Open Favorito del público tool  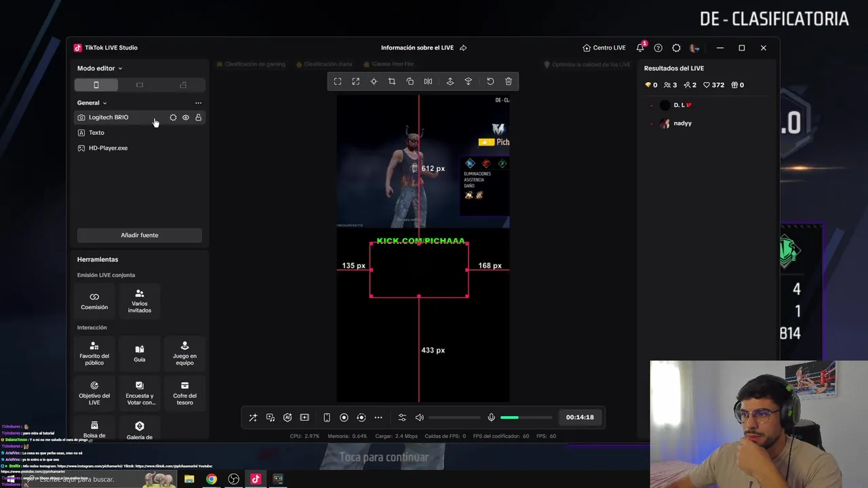click(94, 354)
